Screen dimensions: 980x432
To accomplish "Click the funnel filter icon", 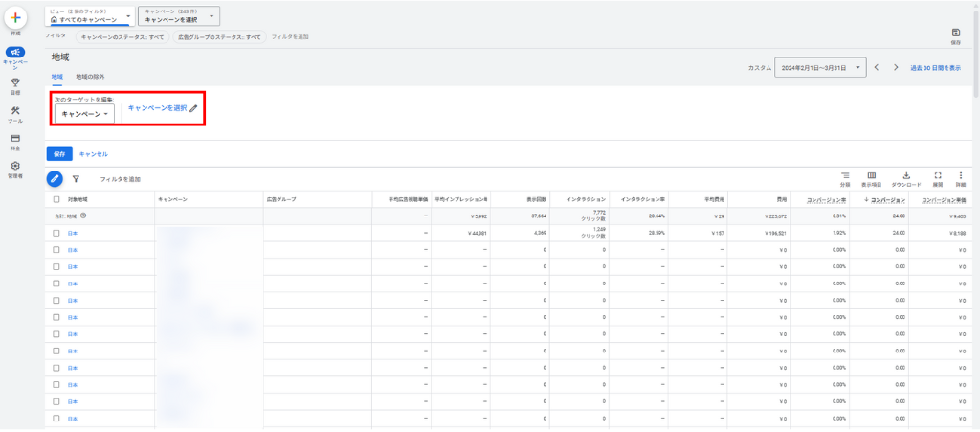I will coord(76,179).
